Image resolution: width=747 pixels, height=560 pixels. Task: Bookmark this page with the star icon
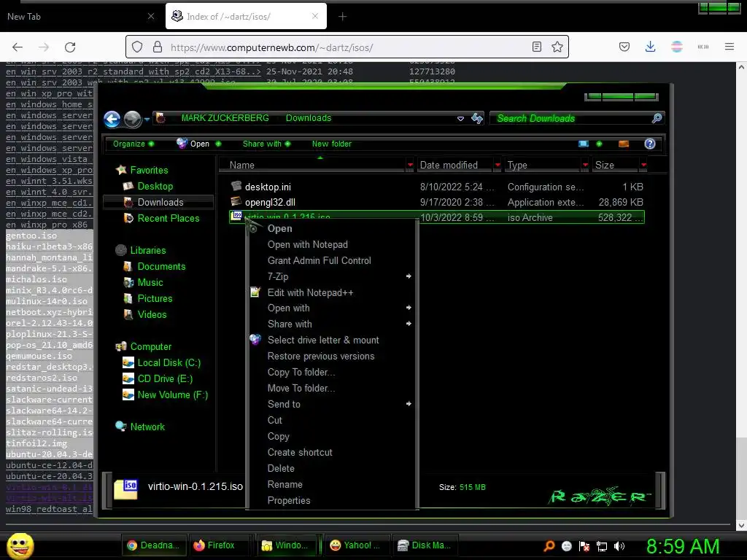click(x=557, y=47)
